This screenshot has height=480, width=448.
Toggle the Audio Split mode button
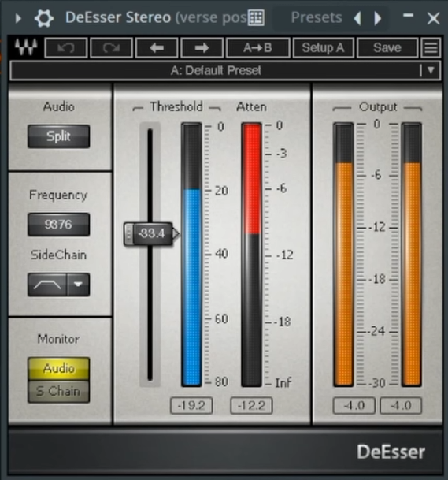point(59,136)
